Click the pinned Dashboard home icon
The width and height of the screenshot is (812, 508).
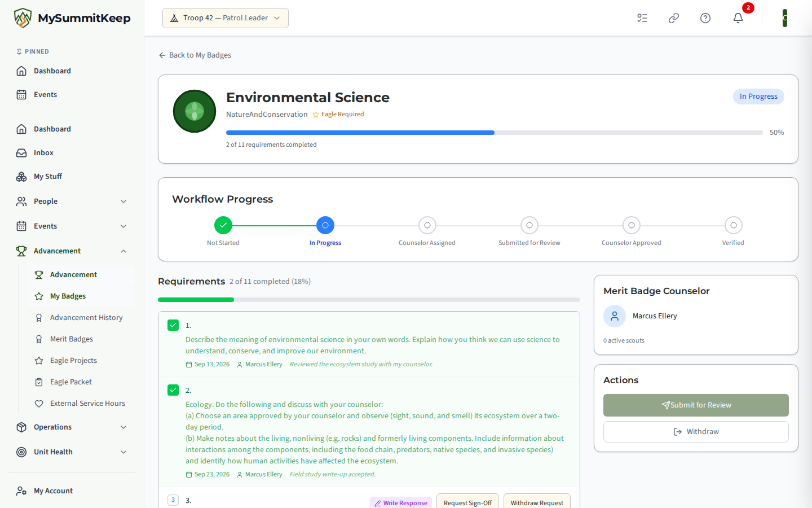pos(21,71)
